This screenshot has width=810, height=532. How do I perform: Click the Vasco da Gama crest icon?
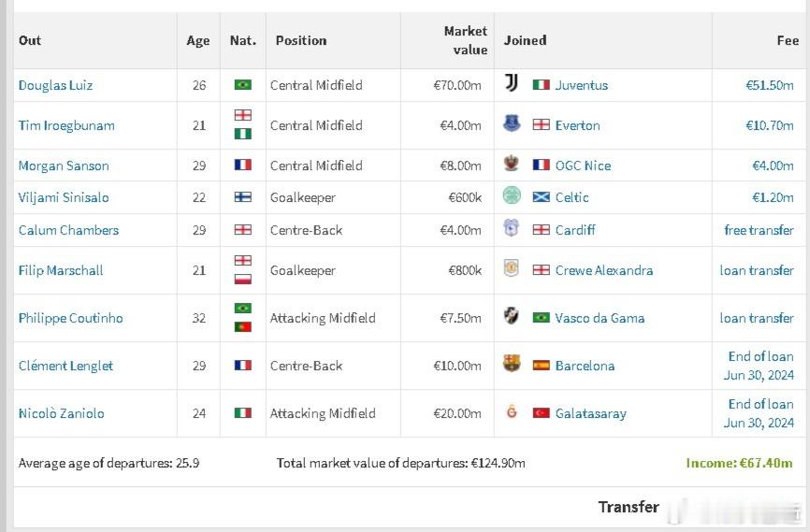pyautogui.click(x=512, y=316)
